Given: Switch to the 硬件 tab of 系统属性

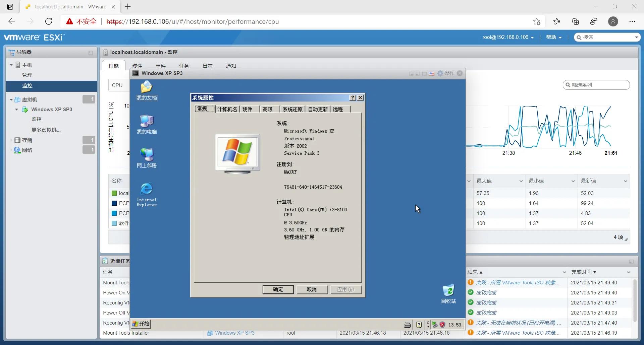Looking at the screenshot, I should (x=247, y=109).
